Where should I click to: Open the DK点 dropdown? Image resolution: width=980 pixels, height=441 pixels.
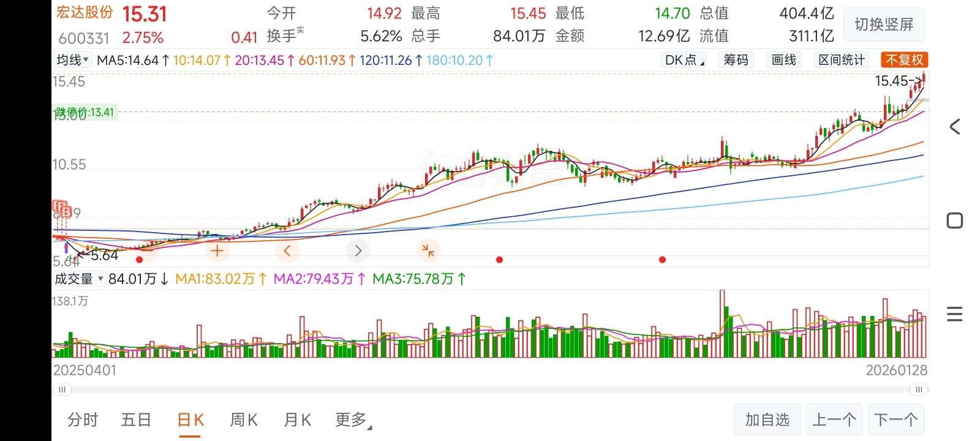pos(684,60)
